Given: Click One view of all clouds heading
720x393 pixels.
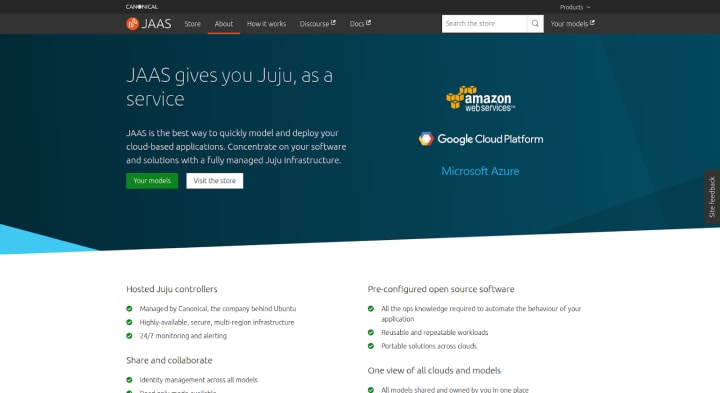Looking at the screenshot, I should tap(434, 370).
